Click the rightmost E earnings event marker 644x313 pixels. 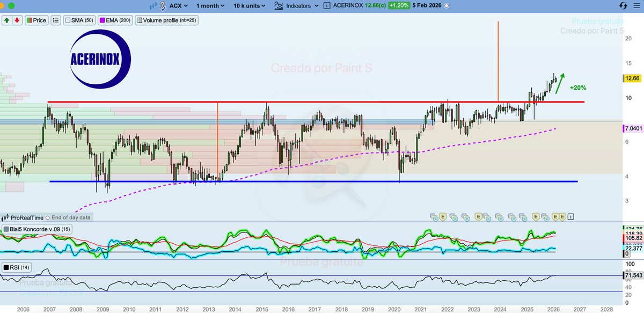coord(562,216)
